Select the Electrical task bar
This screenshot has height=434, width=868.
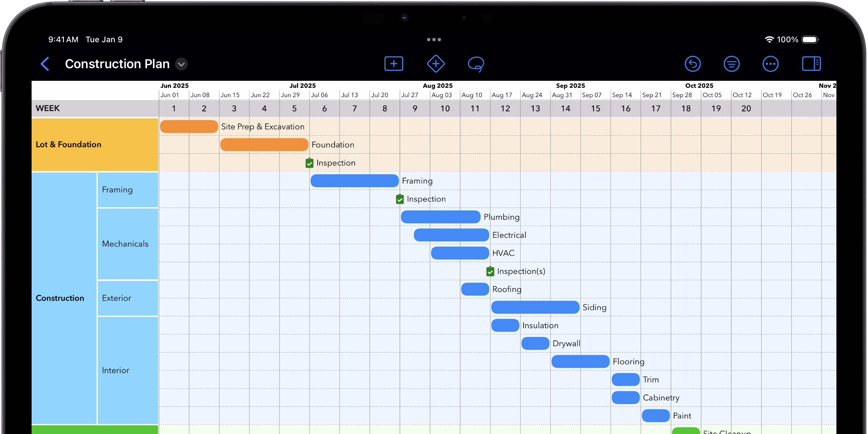coord(452,235)
